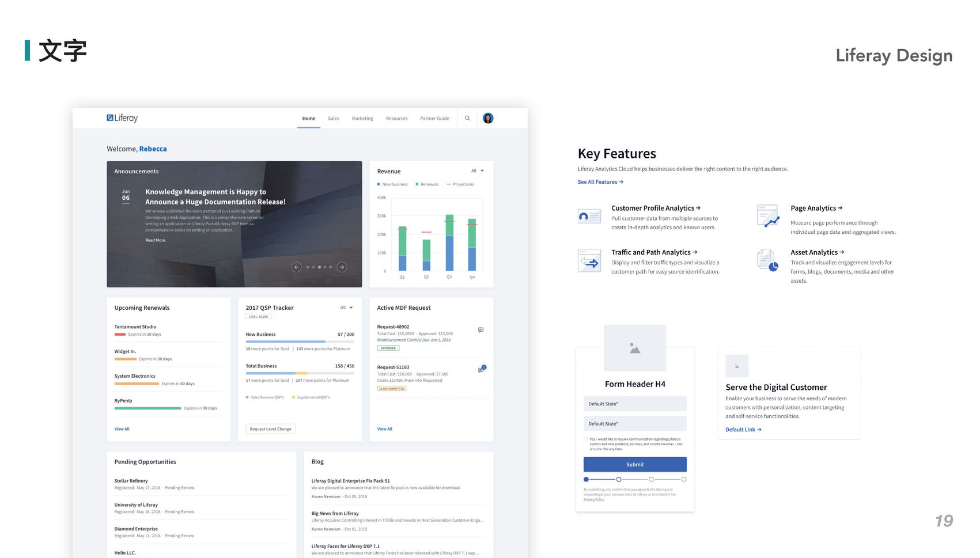Expand the Revenue 'All' filter dropdown
The height and width of the screenshot is (558, 980).
(x=478, y=171)
